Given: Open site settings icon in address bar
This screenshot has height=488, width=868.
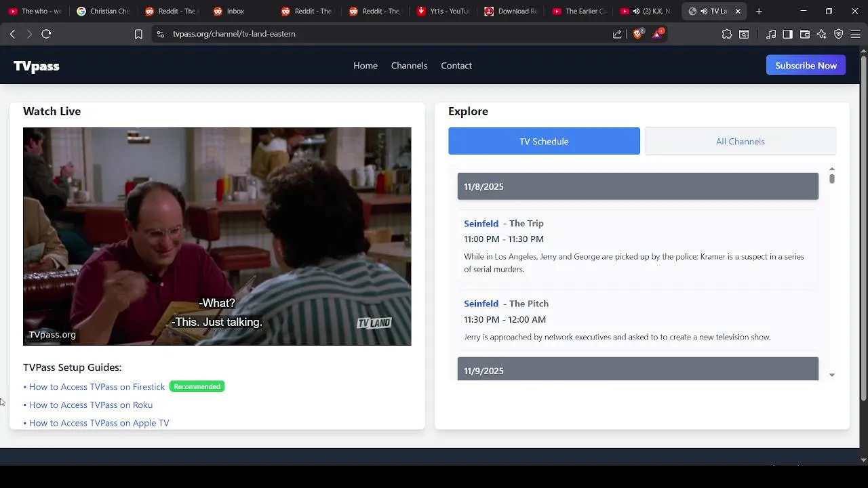Looking at the screenshot, I should point(160,34).
